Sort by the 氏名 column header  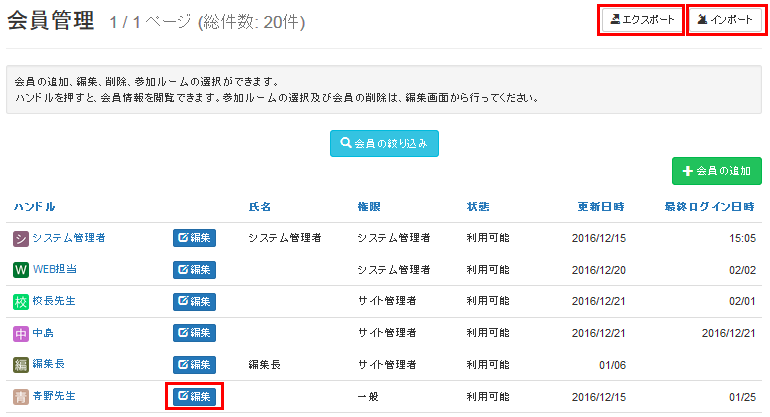[259, 207]
